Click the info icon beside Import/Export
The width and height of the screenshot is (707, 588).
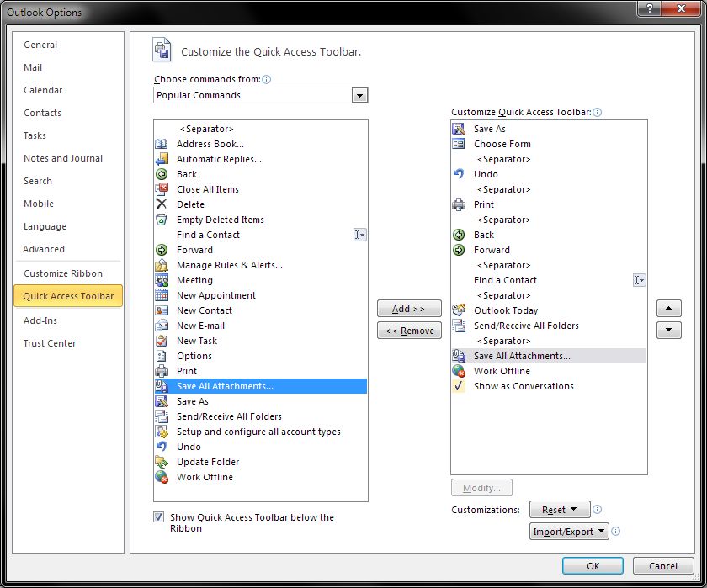click(x=615, y=532)
